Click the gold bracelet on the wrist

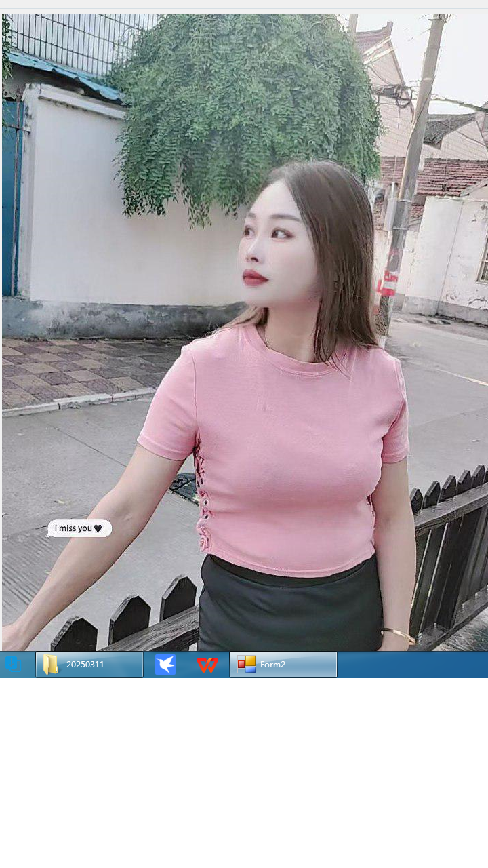click(x=399, y=634)
